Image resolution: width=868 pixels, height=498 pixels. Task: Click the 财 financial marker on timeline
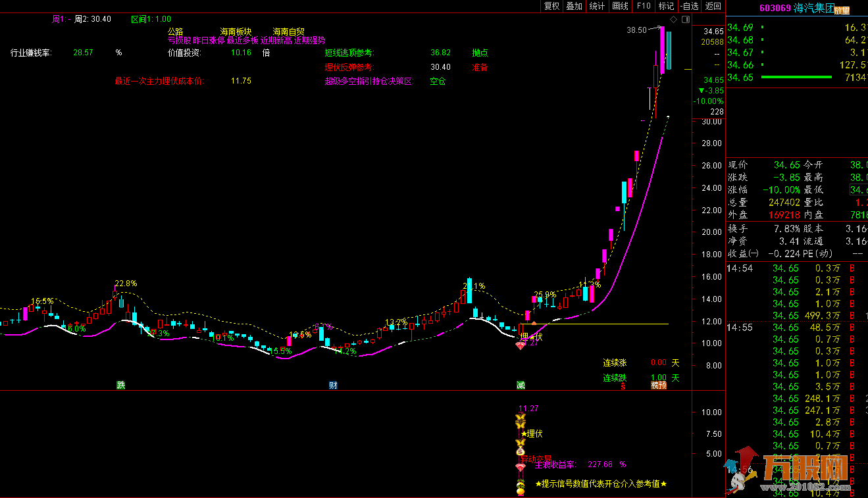pos(333,385)
